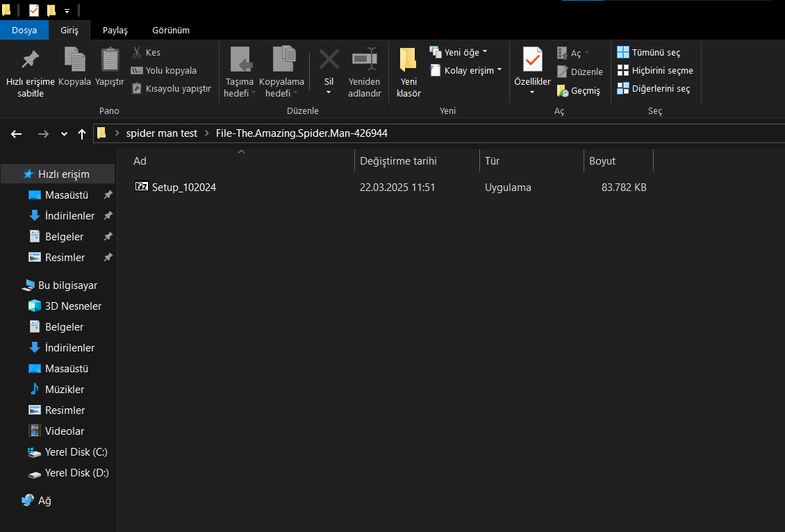Open İndirilenler under Bu bilgisayar
This screenshot has width=785, height=532.
click(69, 348)
